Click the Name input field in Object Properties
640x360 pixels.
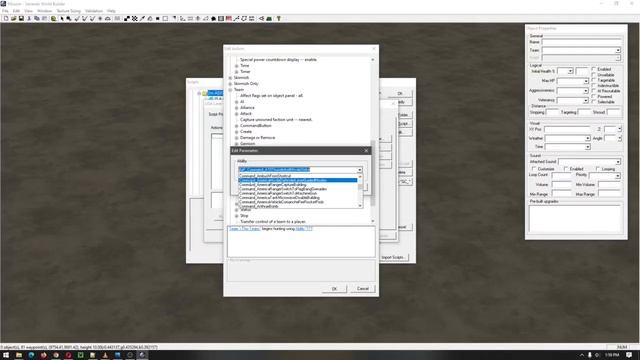(x=581, y=42)
